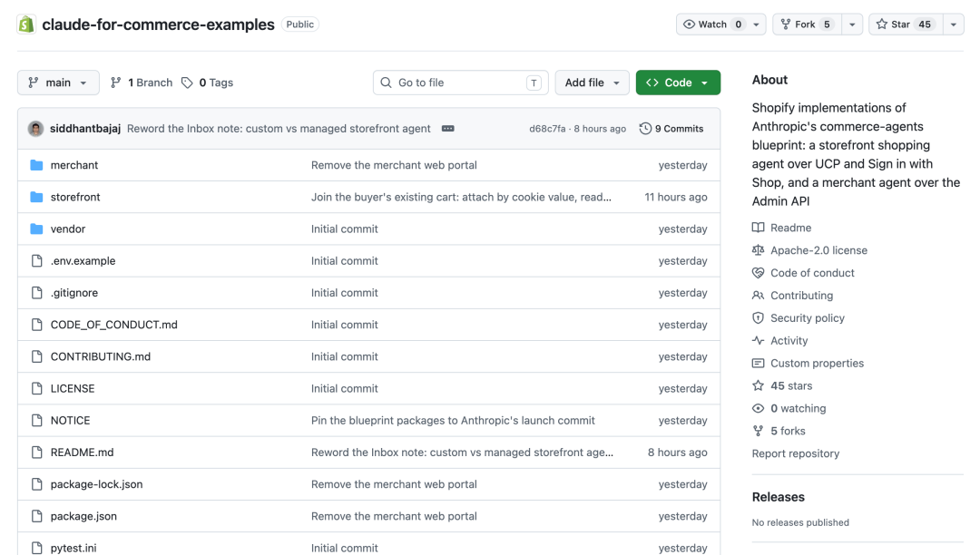
Task: Click the CODE_OF_CONDUCT.md file icon
Action: coord(37,324)
